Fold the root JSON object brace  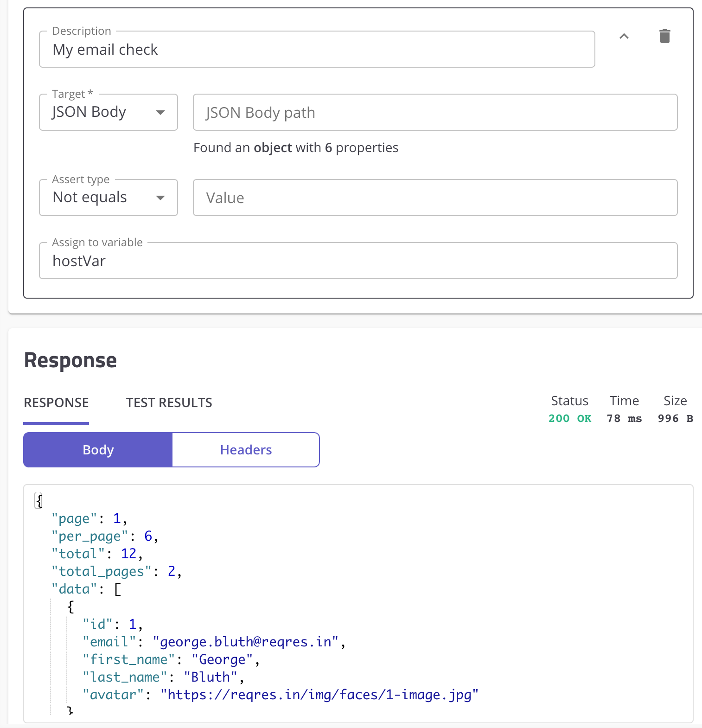point(39,501)
